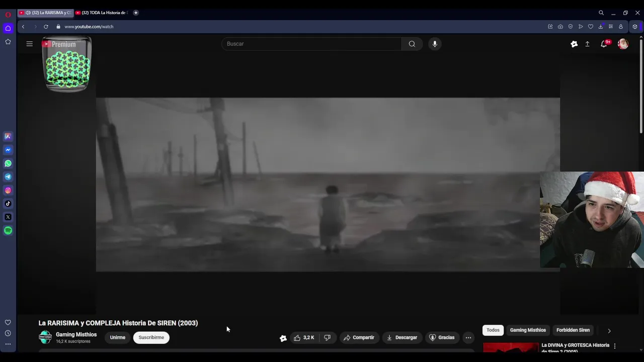This screenshot has width=644, height=362.
Task: Open a new tab with plus button
Action: click(x=136, y=13)
